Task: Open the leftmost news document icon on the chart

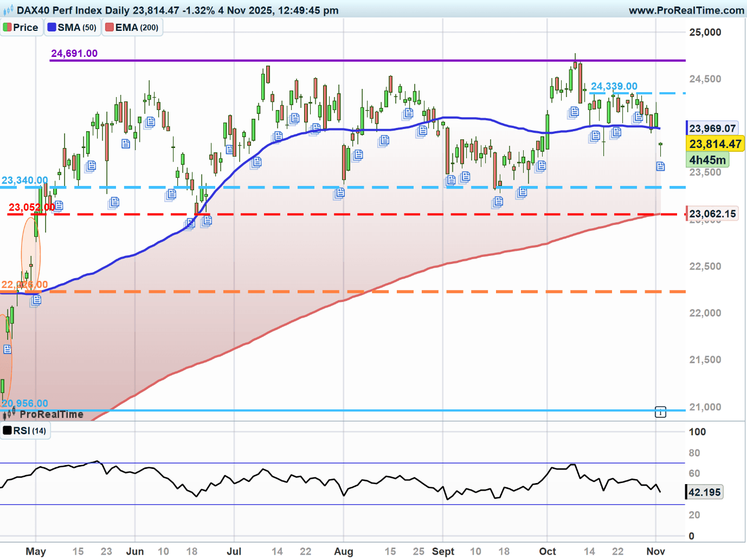Action: point(7,350)
